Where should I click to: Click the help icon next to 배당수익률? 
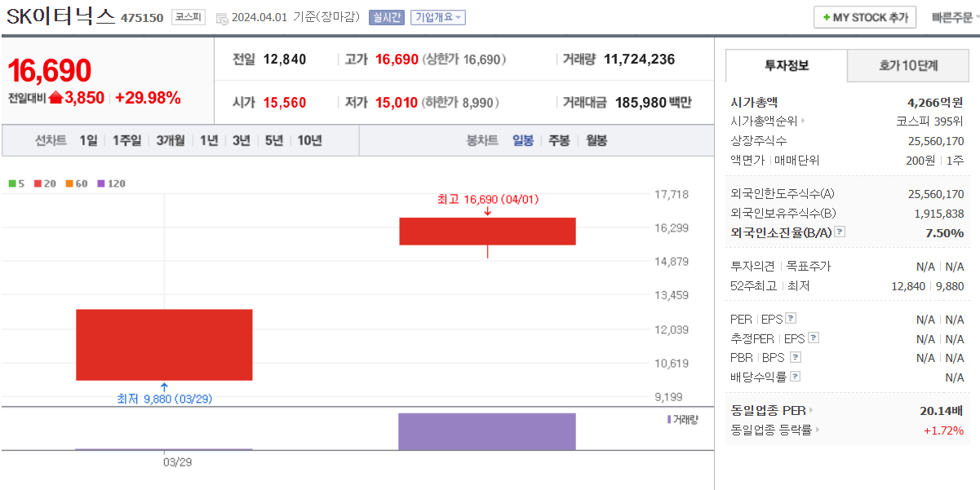coord(796,377)
